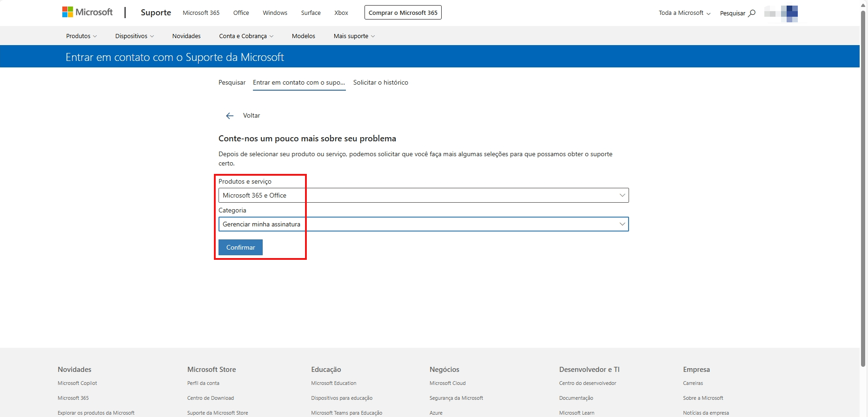Switch to the Pesquisar tab

pyautogui.click(x=232, y=82)
